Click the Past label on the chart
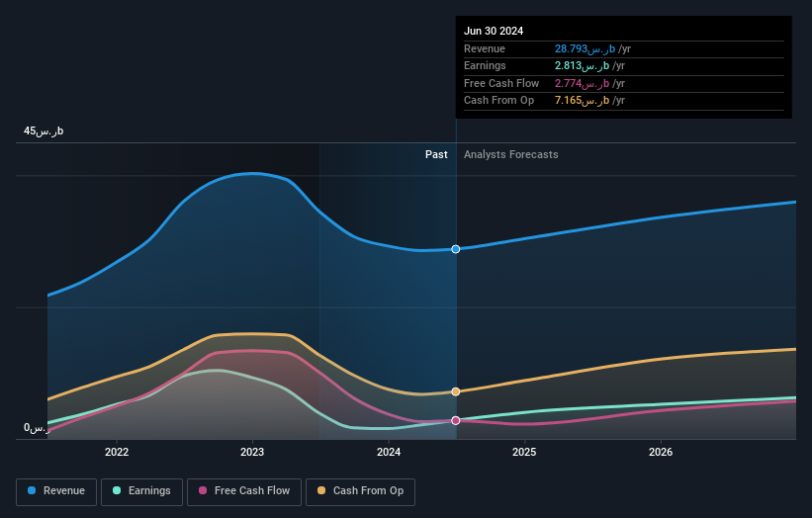 point(436,155)
